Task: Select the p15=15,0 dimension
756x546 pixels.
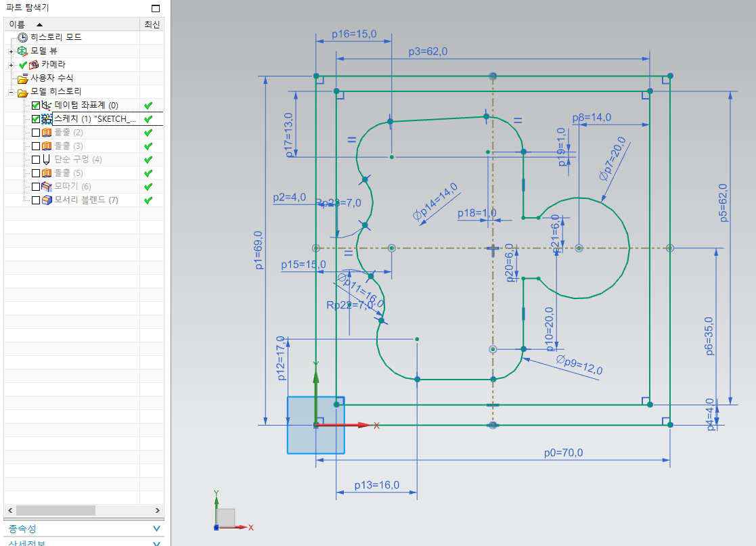Action: tap(303, 264)
